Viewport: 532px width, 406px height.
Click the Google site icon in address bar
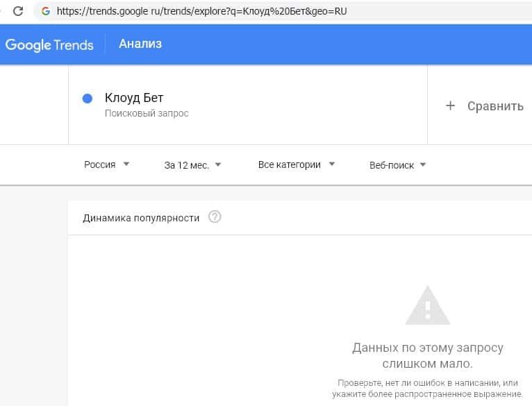pos(46,11)
